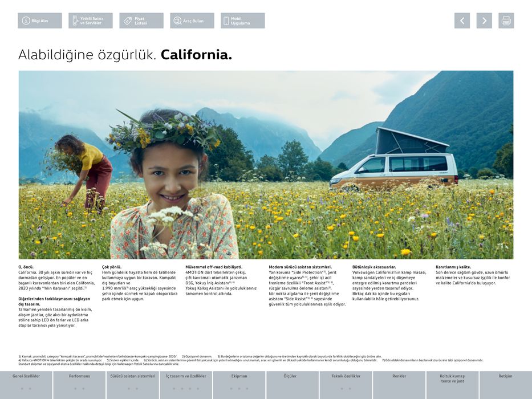The image size is (532, 399).
Task: Click the search icon on Araç Bulun
Action: 177,21
